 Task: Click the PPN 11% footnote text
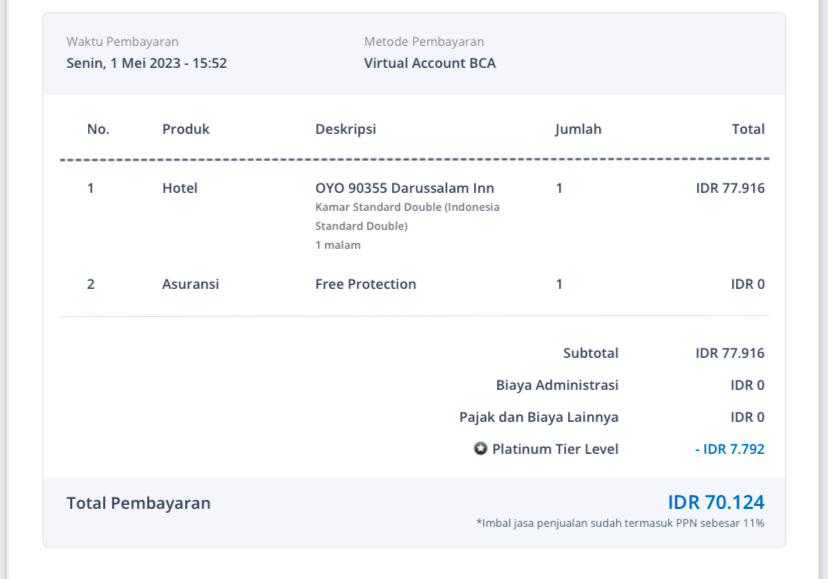620,523
